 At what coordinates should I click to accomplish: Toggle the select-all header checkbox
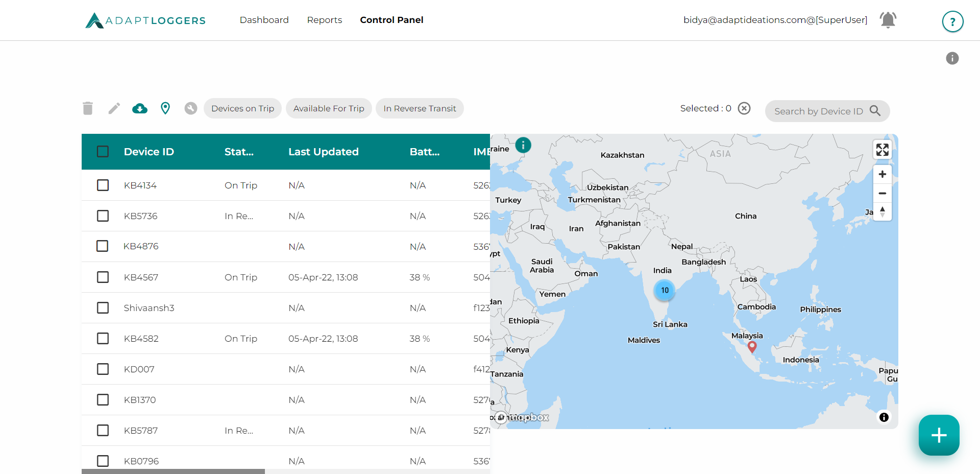103,152
